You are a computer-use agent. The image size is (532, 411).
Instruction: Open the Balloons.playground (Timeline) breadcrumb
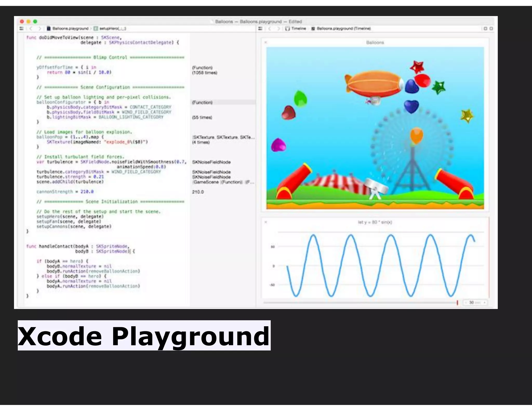click(341, 29)
